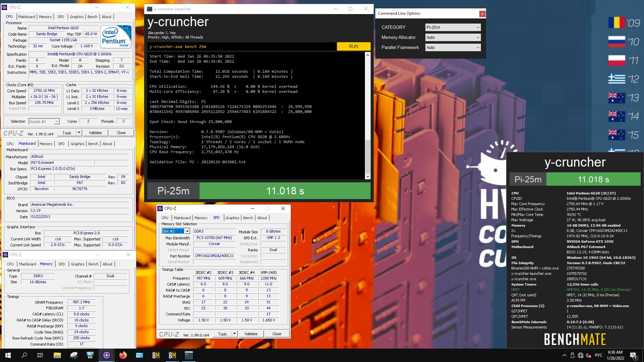
Task: Open Task View on the taskbar
Action: pyautogui.click(x=40, y=355)
